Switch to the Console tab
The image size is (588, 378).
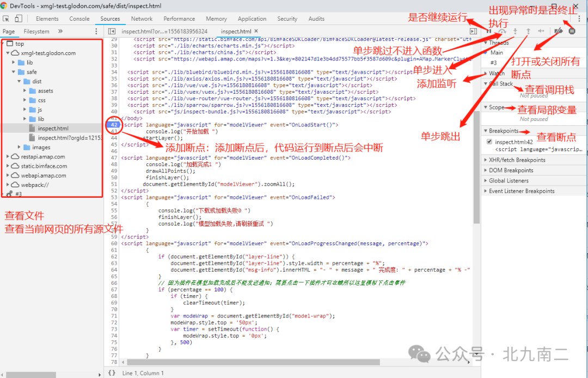(79, 19)
